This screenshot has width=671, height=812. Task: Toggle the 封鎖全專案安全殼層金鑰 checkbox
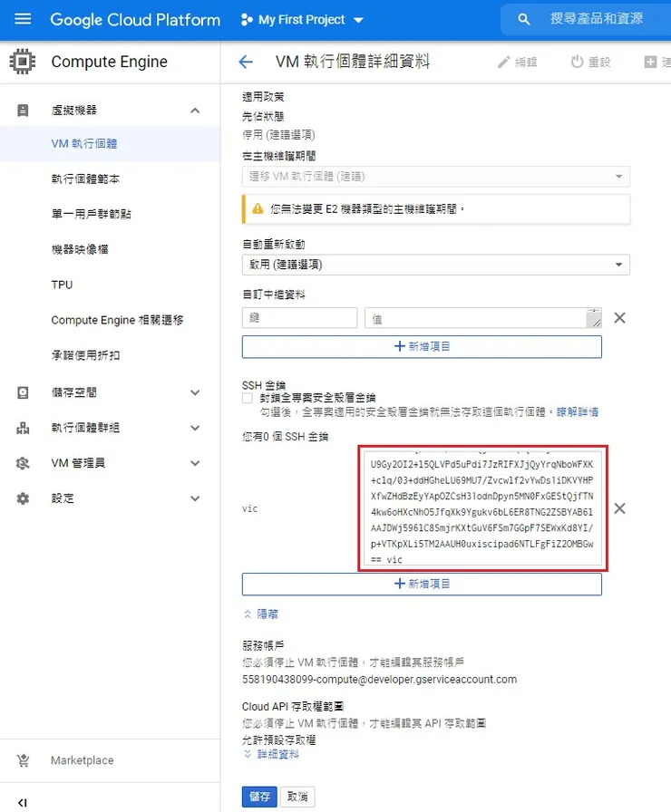pos(248,398)
